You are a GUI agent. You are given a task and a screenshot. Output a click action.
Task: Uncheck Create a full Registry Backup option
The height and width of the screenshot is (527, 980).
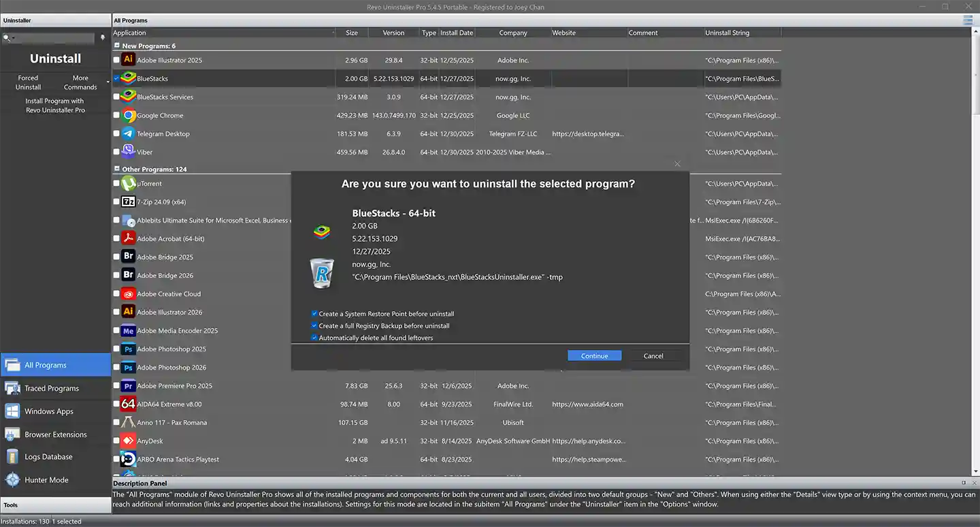click(x=314, y=326)
